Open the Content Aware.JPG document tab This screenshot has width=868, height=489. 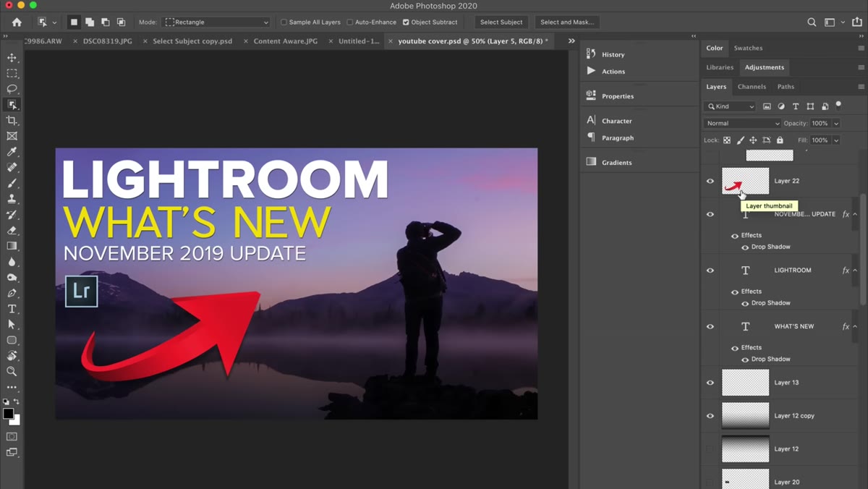(285, 41)
